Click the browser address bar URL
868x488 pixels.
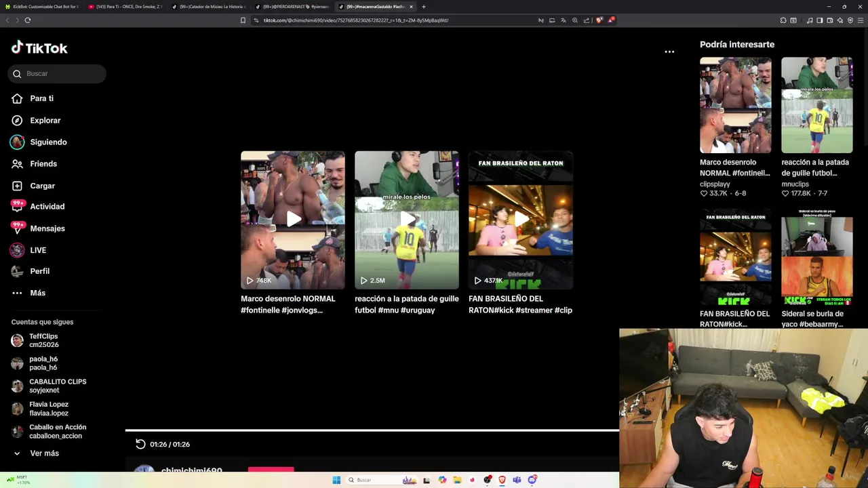point(356,20)
